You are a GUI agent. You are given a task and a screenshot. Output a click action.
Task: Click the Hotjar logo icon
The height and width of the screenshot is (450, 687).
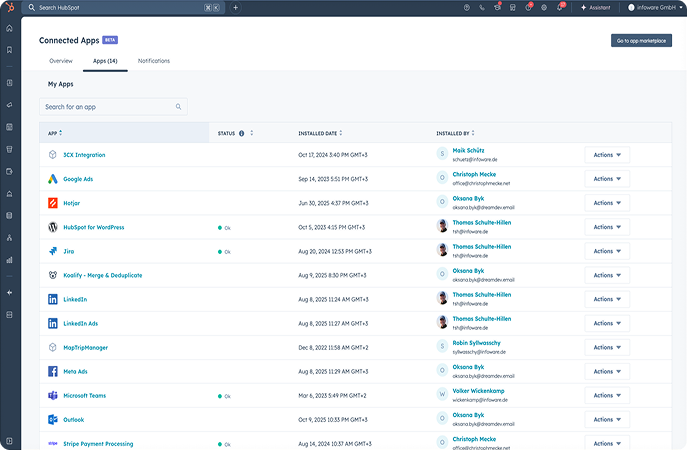53,203
